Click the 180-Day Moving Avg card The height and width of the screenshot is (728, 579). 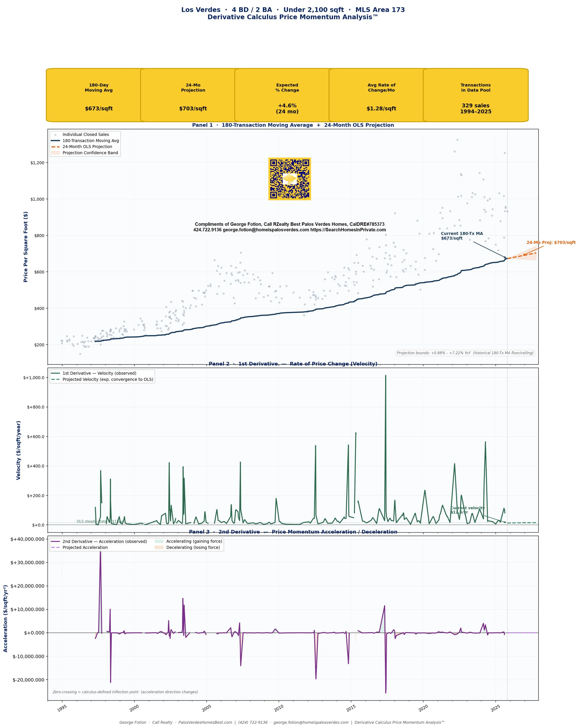tap(99, 95)
